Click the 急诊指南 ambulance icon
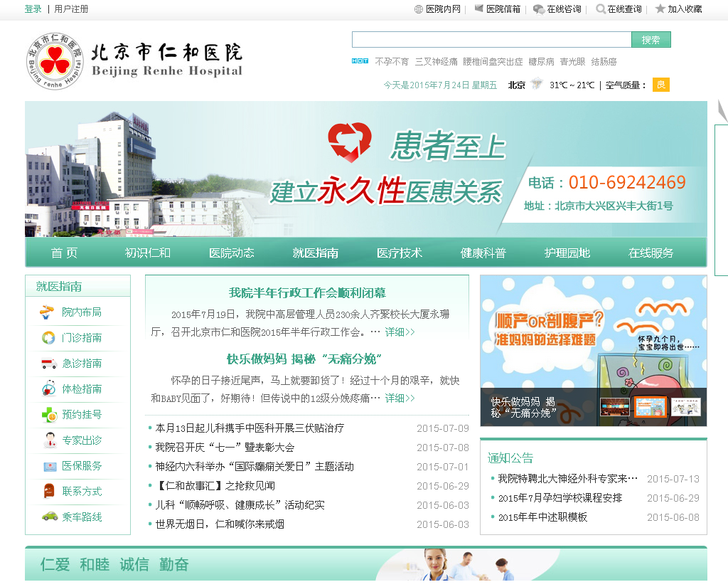The width and height of the screenshot is (728, 587). pyautogui.click(x=48, y=364)
